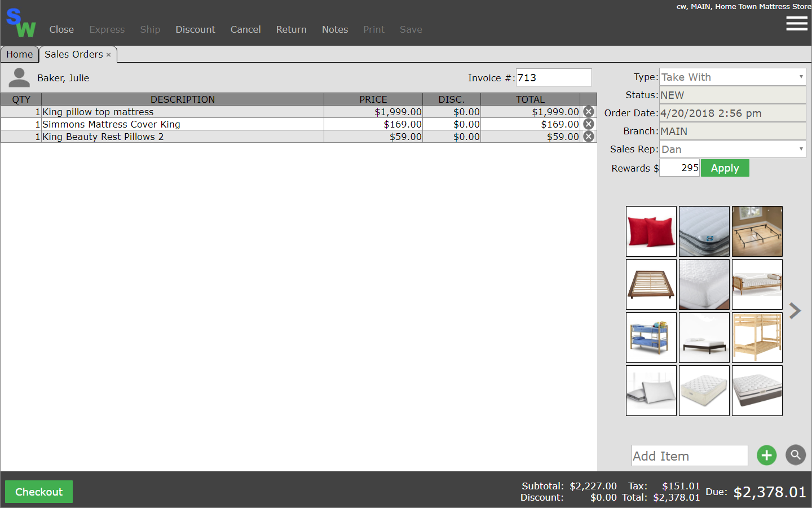The height and width of the screenshot is (508, 812).
Task: Switch to the Home tab
Action: tap(20, 54)
